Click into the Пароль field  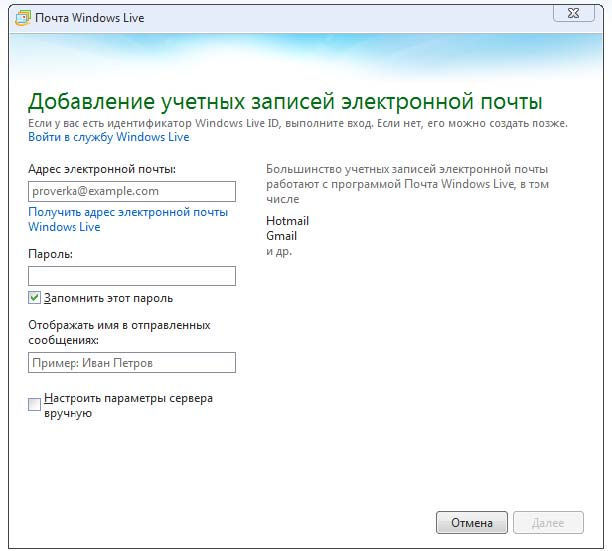[132, 276]
